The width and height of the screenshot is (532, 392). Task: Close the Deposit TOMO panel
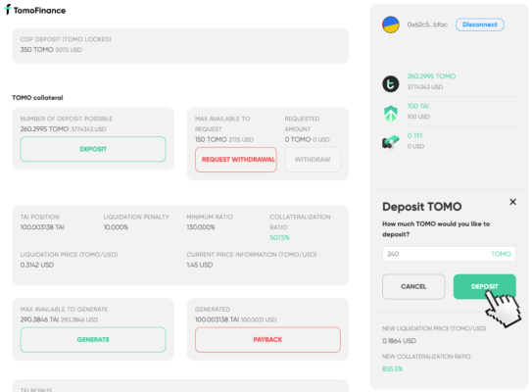pos(512,202)
